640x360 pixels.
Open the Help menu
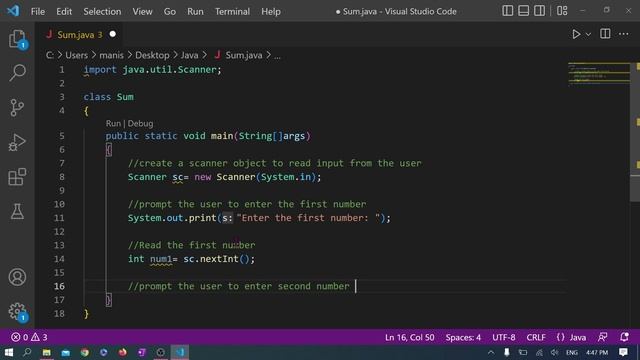tap(271, 11)
